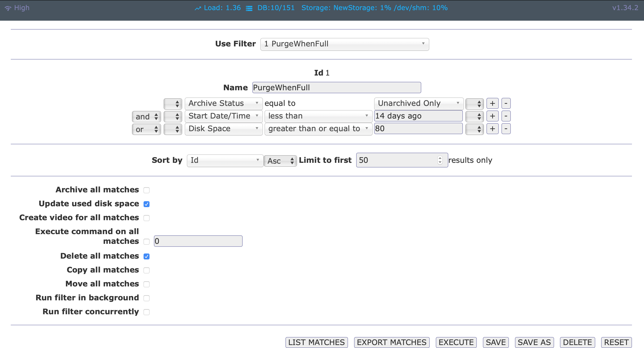Toggle the Delete all matches checkbox
The height and width of the screenshot is (348, 644).
point(147,256)
